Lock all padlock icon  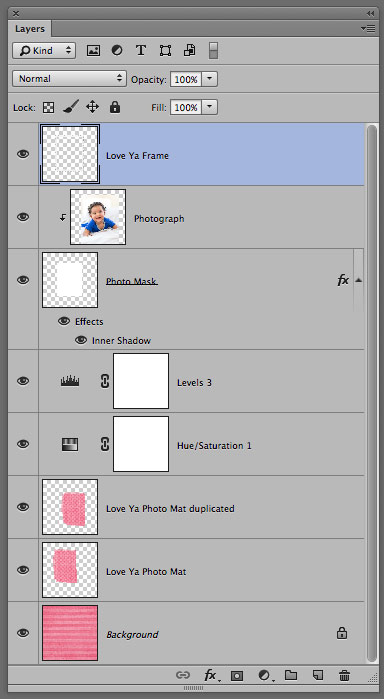115,107
